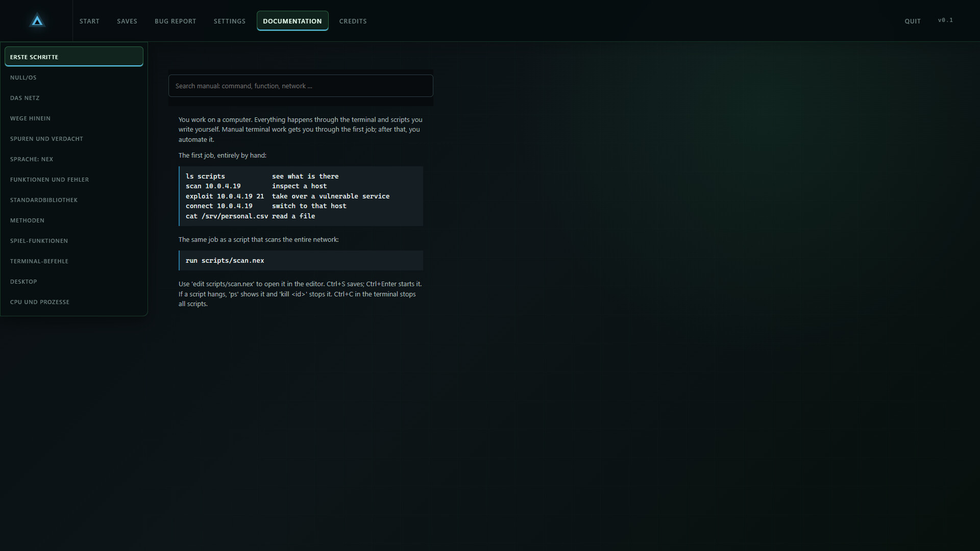
Task: Open Spuren und Verdacht chapter
Action: [74, 139]
